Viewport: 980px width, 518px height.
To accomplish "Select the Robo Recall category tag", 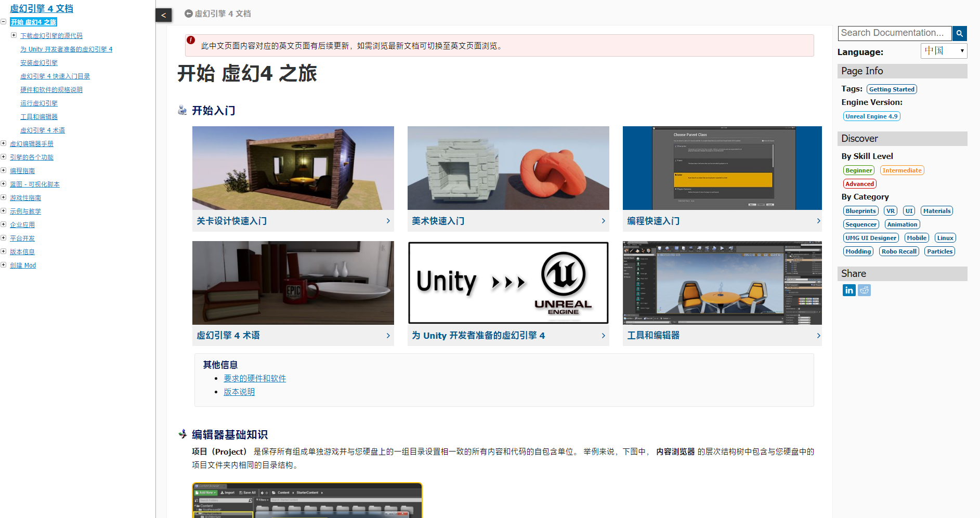I will 899,251.
